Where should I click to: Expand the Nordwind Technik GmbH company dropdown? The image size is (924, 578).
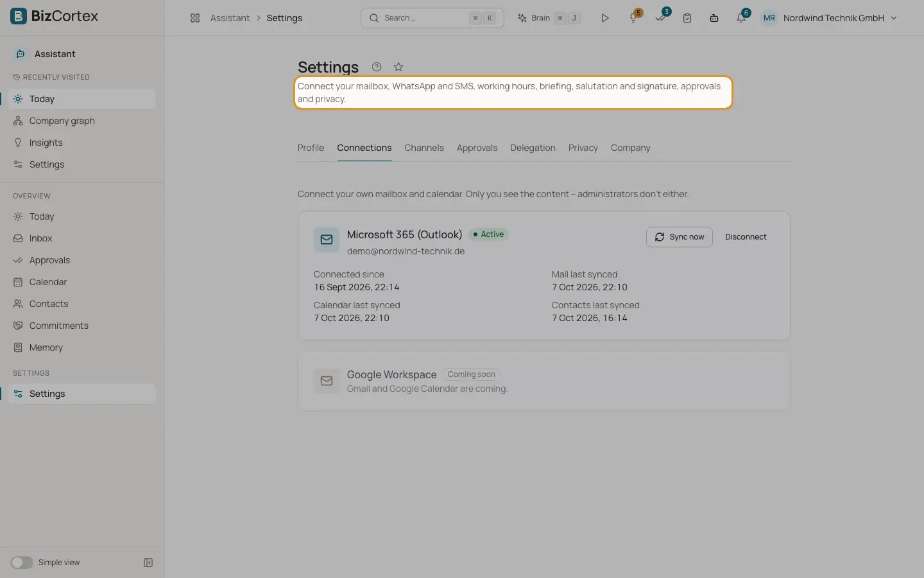(x=841, y=18)
